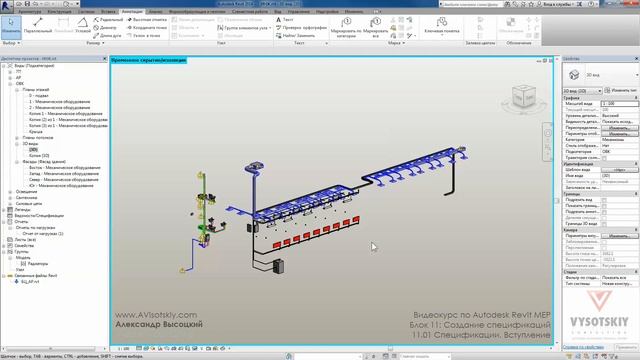Select '0 - подвал' floor plan
The width and height of the screenshot is (640, 360).
point(39,96)
